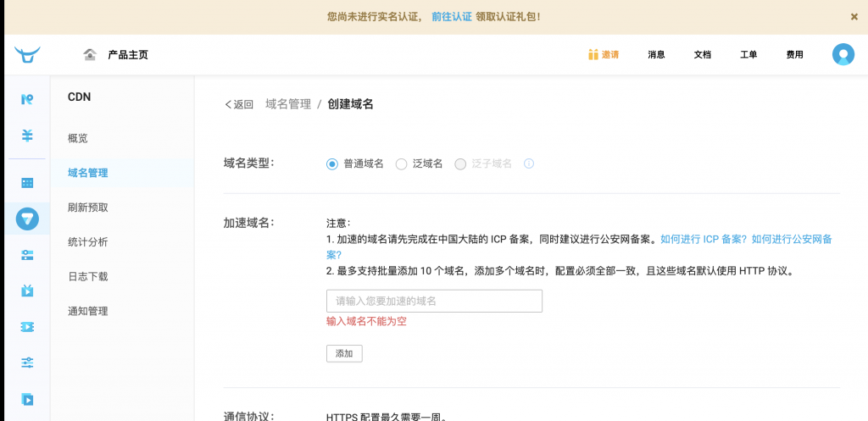Open the 工单 tickets menu

click(x=748, y=55)
